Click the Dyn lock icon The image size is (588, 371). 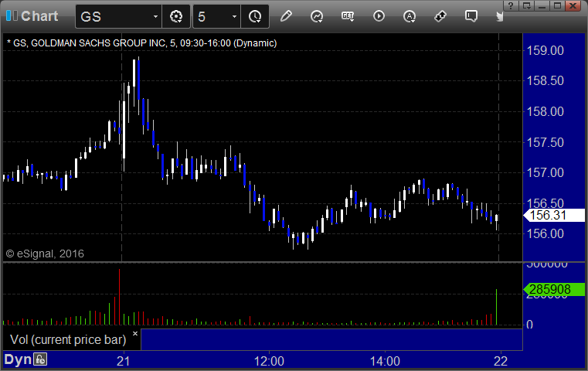[x=40, y=359]
